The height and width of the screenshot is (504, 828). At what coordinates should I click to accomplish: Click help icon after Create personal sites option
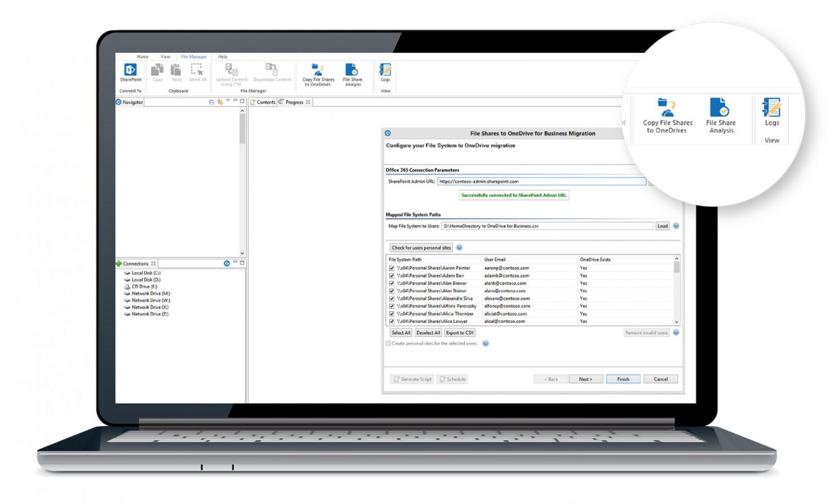pos(486,343)
